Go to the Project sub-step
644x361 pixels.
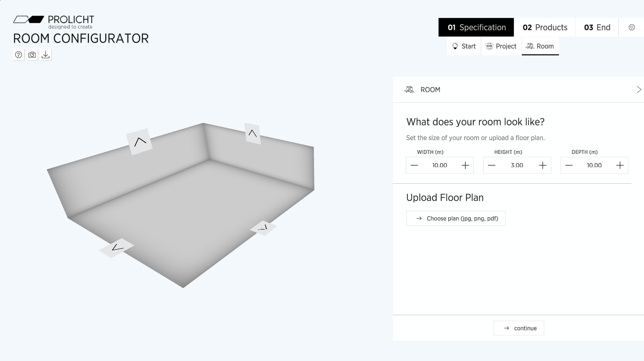pyautogui.click(x=501, y=46)
